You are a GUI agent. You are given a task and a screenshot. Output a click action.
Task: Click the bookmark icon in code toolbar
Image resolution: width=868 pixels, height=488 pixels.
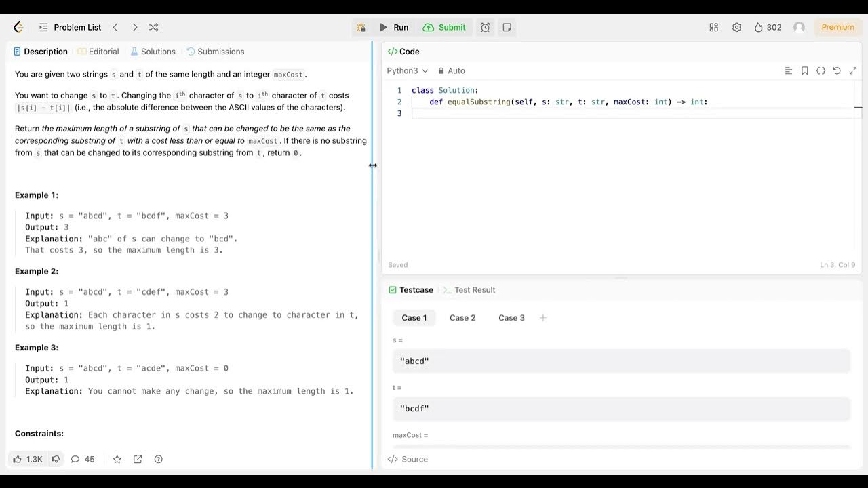click(x=804, y=70)
